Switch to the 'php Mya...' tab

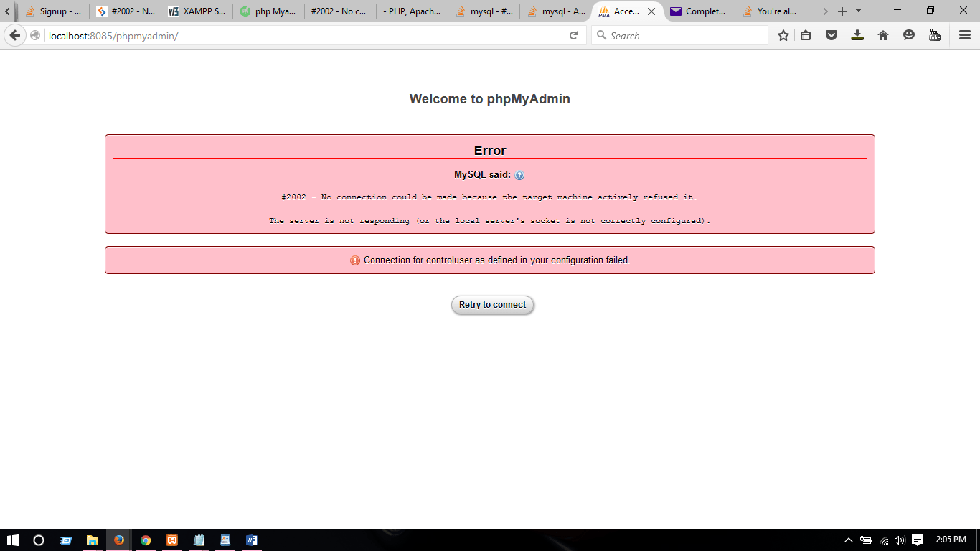click(269, 11)
